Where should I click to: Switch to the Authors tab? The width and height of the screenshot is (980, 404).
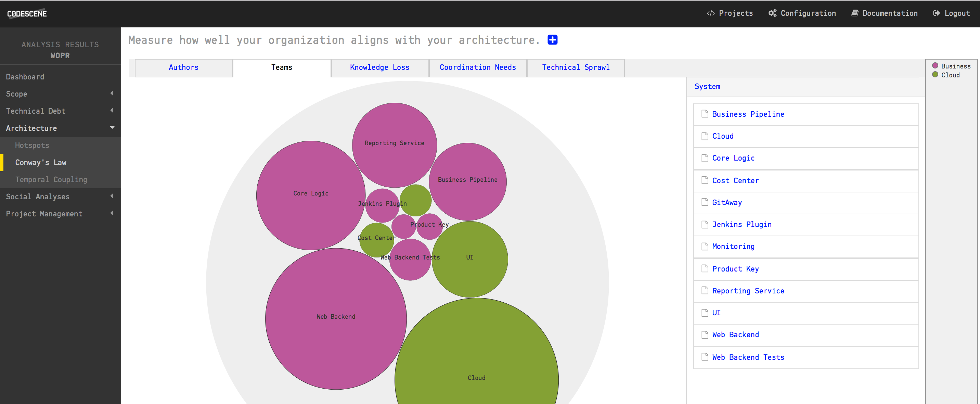click(184, 68)
